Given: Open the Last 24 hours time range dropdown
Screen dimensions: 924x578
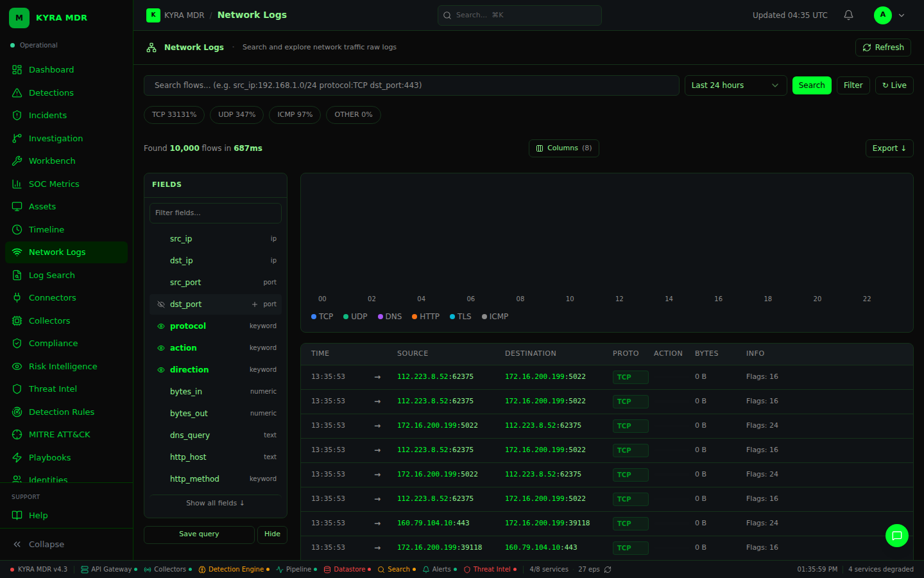Looking at the screenshot, I should [735, 85].
